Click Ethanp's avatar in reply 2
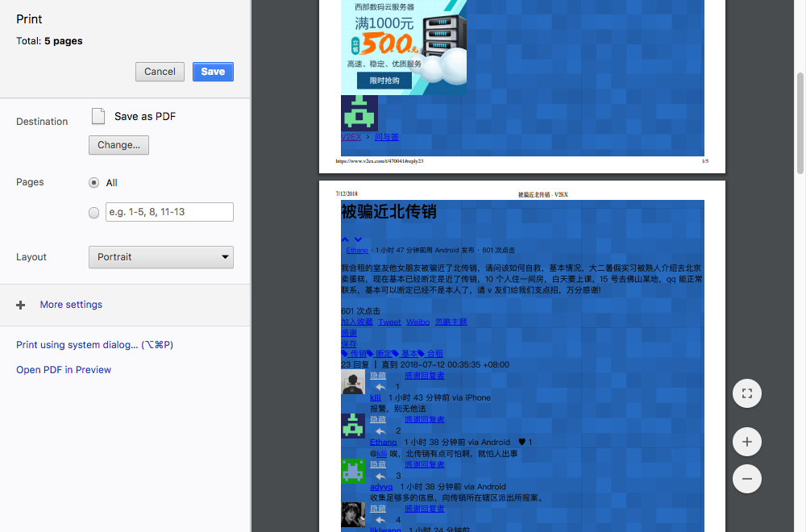The image size is (806, 532). (x=353, y=426)
